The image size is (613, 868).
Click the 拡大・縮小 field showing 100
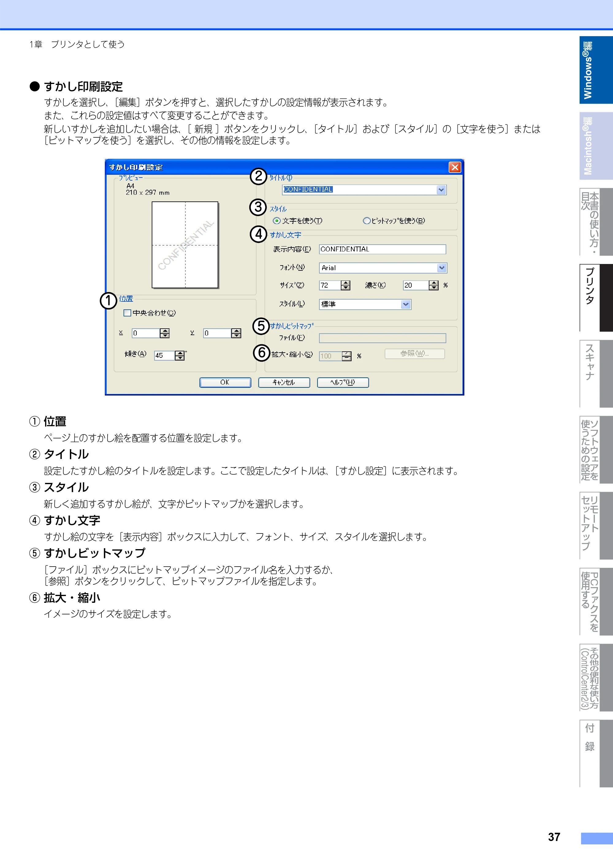[x=330, y=356]
